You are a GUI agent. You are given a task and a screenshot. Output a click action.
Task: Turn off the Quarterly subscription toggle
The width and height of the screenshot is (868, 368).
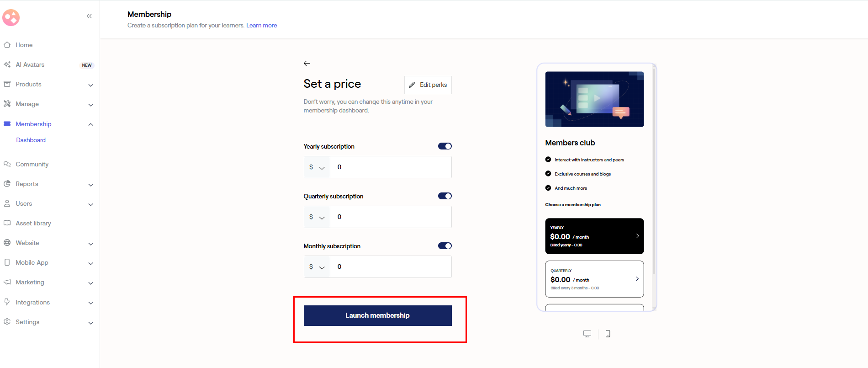[445, 196]
